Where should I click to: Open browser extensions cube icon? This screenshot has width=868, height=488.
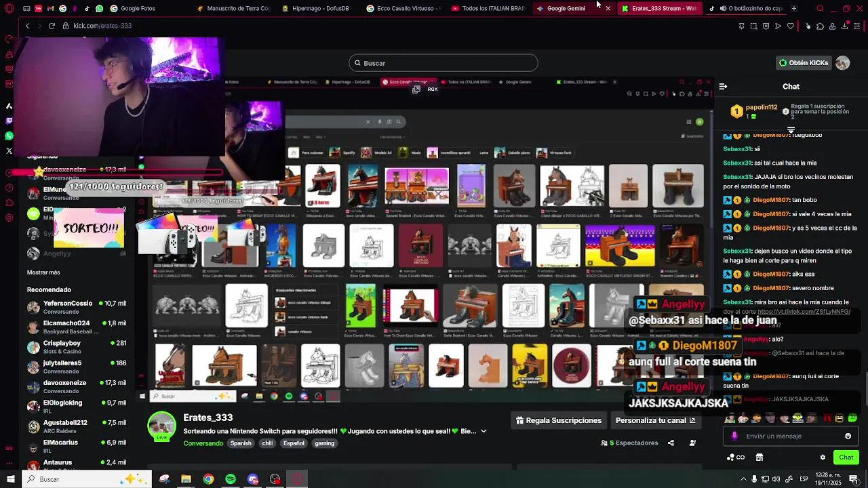coord(820,26)
